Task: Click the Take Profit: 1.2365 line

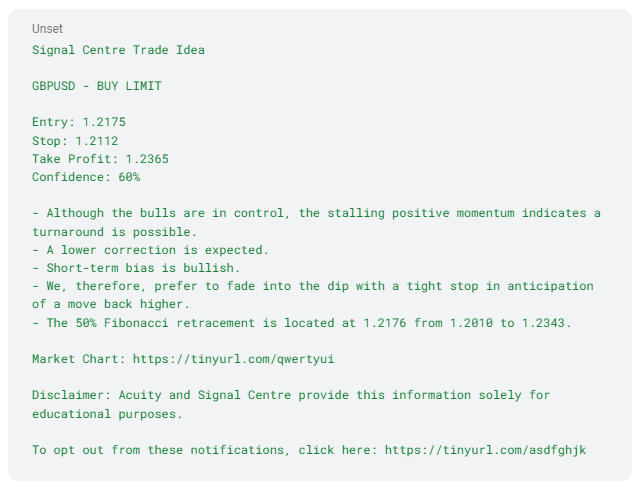Action: [x=101, y=159]
